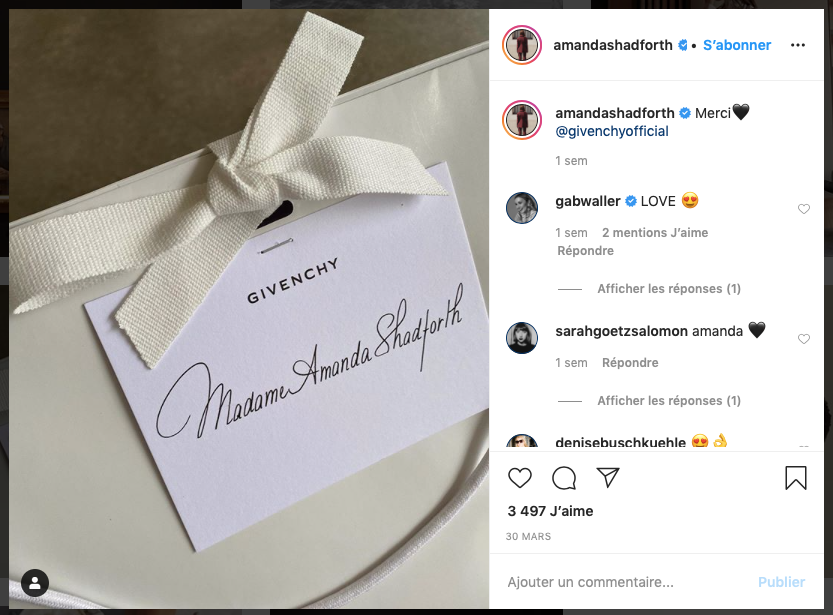Viewport: 833px width, 615px height.
Task: Save post with the bookmark icon
Action: click(795, 477)
